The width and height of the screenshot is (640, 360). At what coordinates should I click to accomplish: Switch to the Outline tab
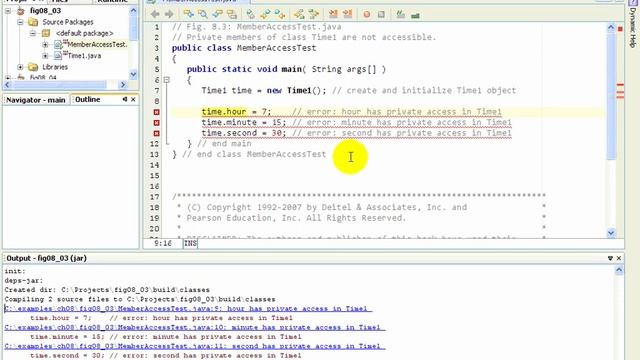(x=87, y=100)
